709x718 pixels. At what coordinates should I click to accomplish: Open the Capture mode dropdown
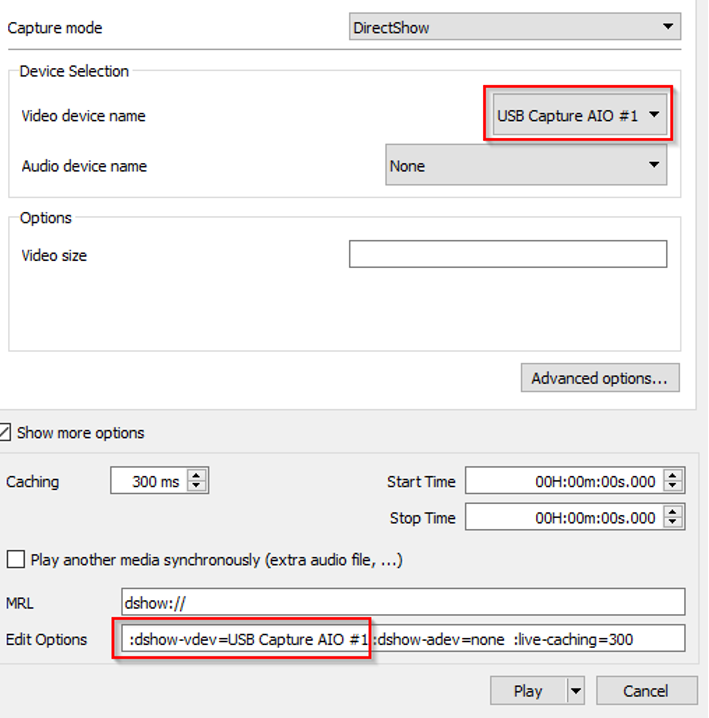[x=514, y=27]
